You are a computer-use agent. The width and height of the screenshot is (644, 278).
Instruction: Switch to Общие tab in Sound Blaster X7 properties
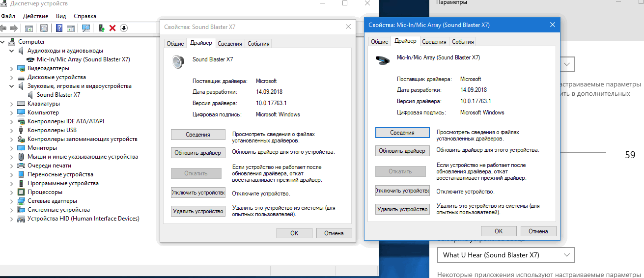pos(175,44)
